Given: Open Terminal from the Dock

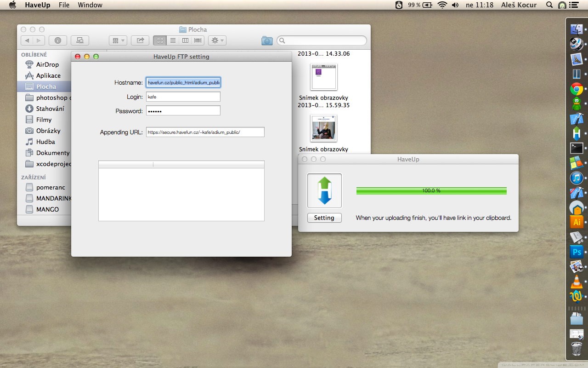Looking at the screenshot, I should tap(577, 148).
